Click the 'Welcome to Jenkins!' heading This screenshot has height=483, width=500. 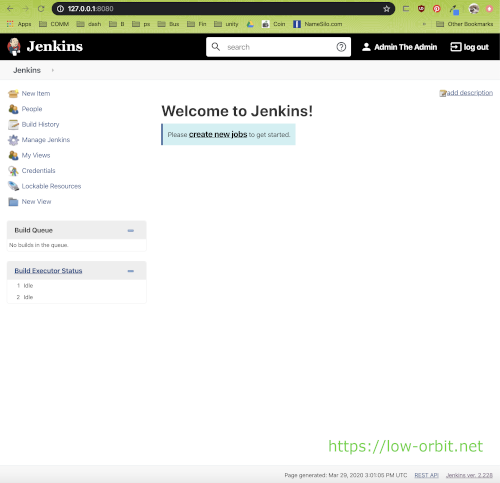[237, 111]
